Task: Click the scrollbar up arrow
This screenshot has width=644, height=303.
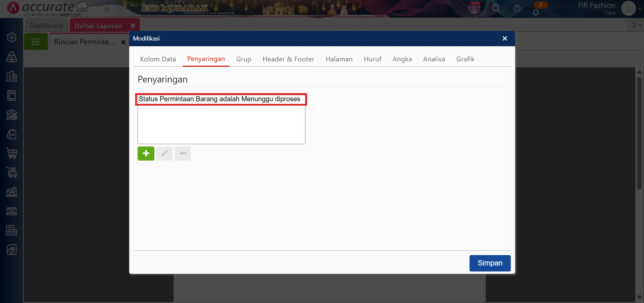Action: point(639,71)
